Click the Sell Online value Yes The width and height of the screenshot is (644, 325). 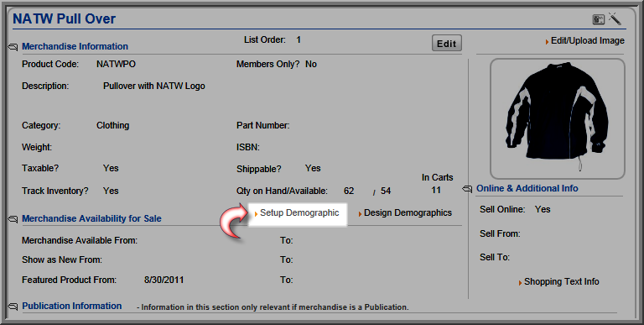(543, 209)
